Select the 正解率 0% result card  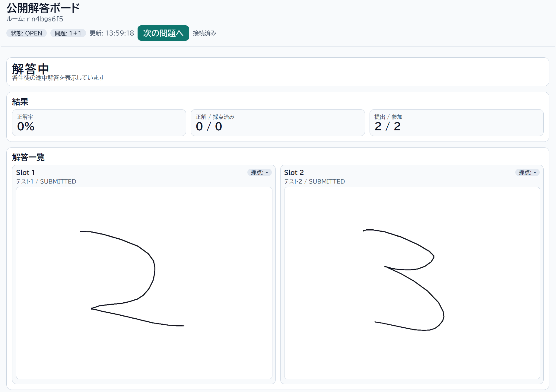point(99,123)
